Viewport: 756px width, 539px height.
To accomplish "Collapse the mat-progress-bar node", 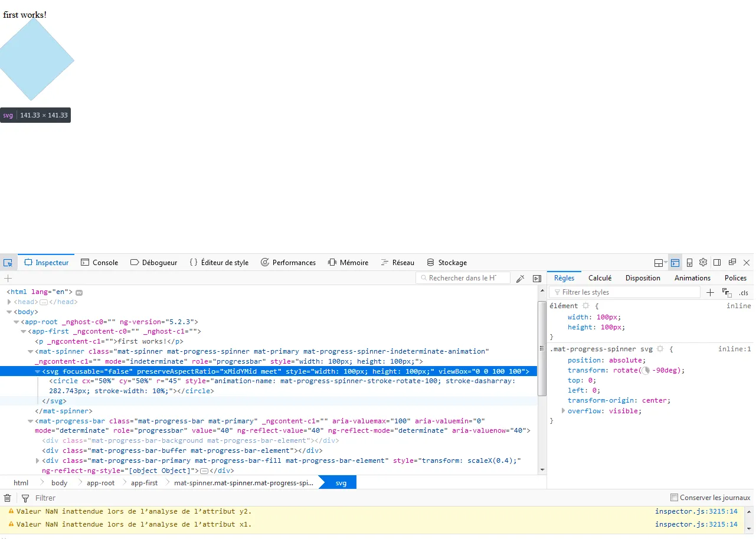I will click(31, 421).
